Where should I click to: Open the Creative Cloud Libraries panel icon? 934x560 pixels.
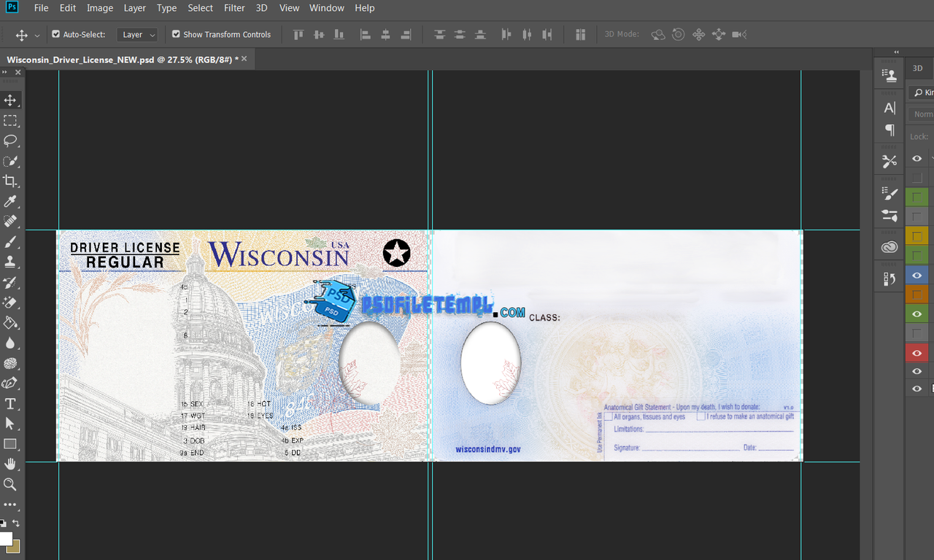[889, 247]
